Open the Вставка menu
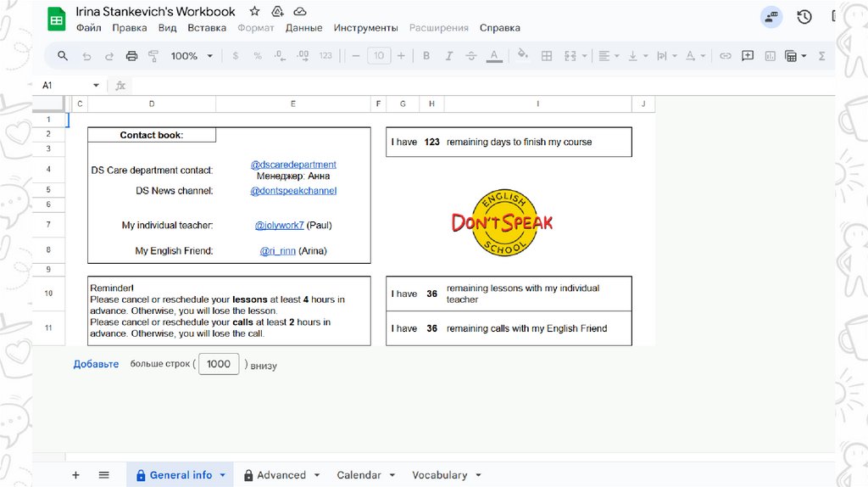This screenshot has height=487, width=868. pyautogui.click(x=207, y=28)
